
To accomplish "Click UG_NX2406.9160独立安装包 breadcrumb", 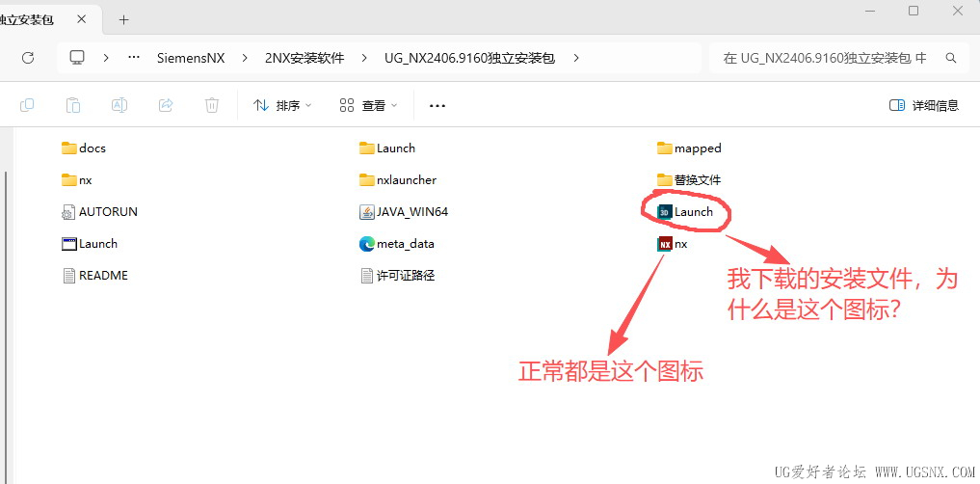I will point(469,58).
